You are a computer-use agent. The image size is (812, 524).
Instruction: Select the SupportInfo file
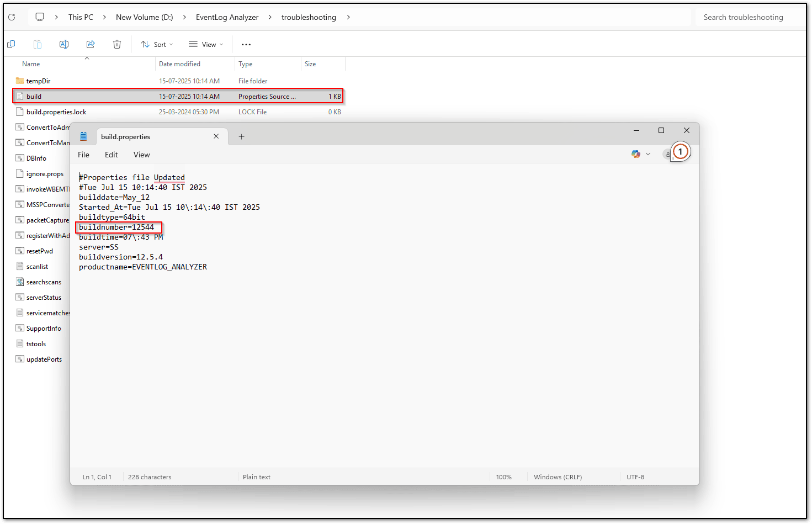point(44,328)
